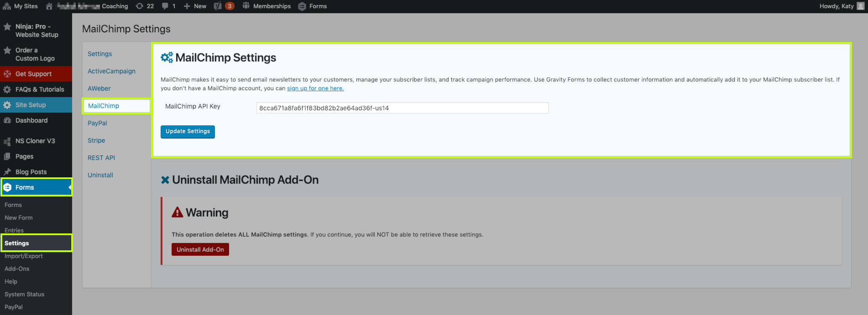The image size is (868, 315).
Task: Click gear icon next to FAQs & Tutorials
Action: tap(7, 89)
